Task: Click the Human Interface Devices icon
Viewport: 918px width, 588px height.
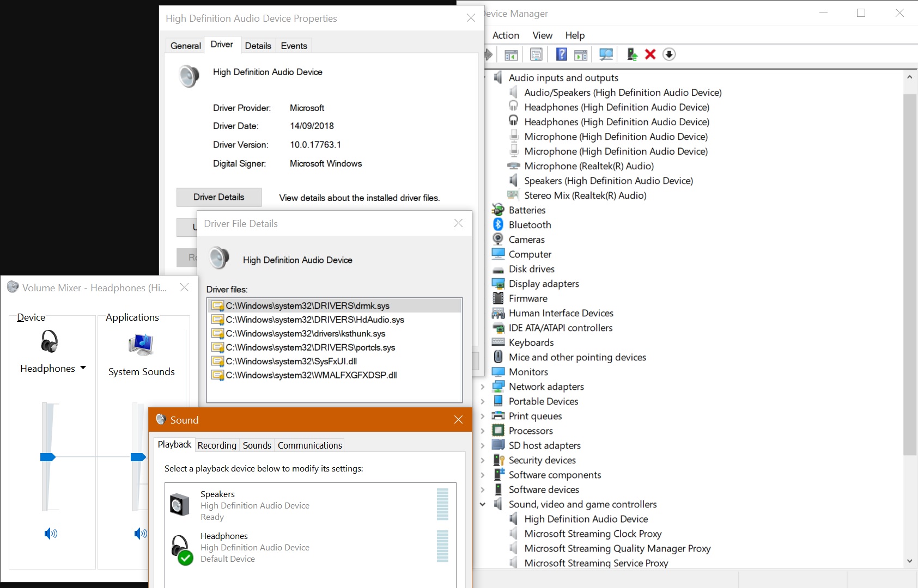Action: click(498, 313)
